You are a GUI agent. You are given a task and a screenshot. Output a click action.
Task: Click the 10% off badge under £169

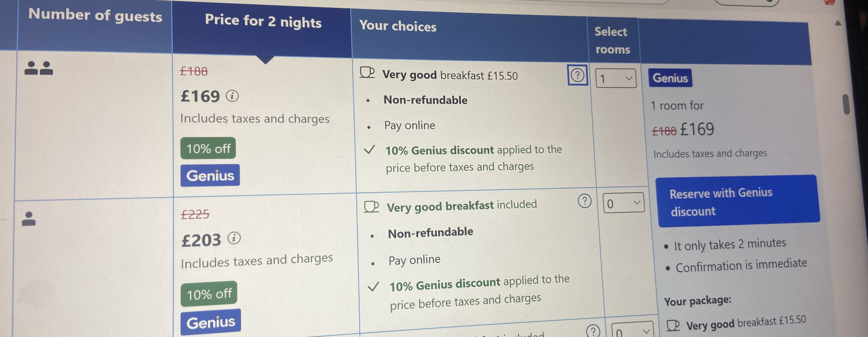pos(208,148)
